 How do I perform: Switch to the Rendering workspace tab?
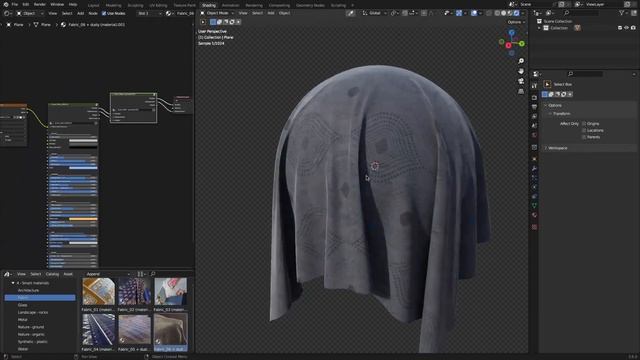[x=254, y=5]
